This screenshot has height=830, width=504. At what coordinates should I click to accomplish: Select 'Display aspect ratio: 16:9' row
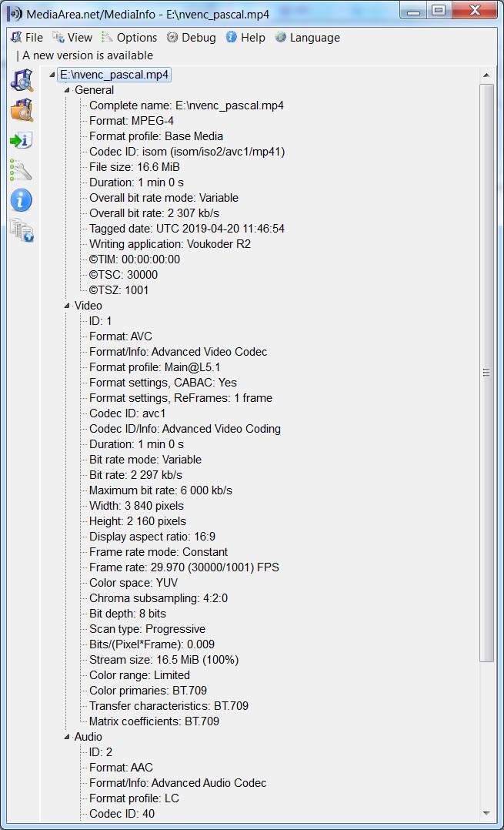tap(152, 536)
